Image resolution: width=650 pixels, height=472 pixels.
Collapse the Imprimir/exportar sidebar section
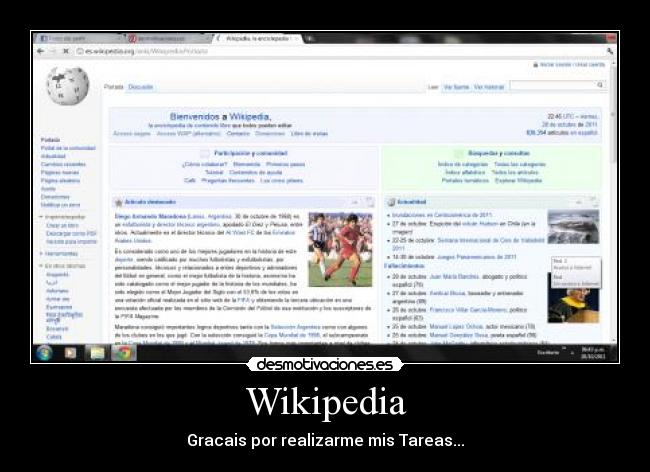pyautogui.click(x=63, y=217)
